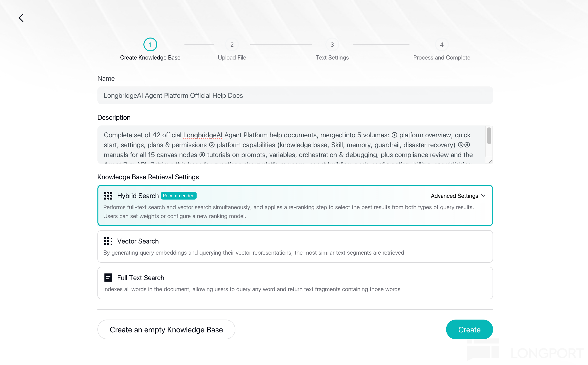This screenshot has height=365, width=588.
Task: Click the Advanced Settings chevron arrow
Action: pyautogui.click(x=483, y=196)
